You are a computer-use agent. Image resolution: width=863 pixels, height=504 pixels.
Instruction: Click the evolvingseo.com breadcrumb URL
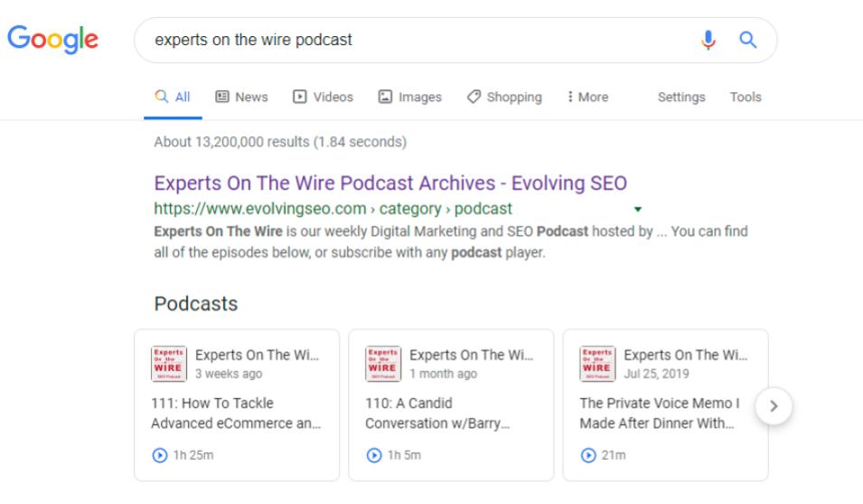point(333,209)
